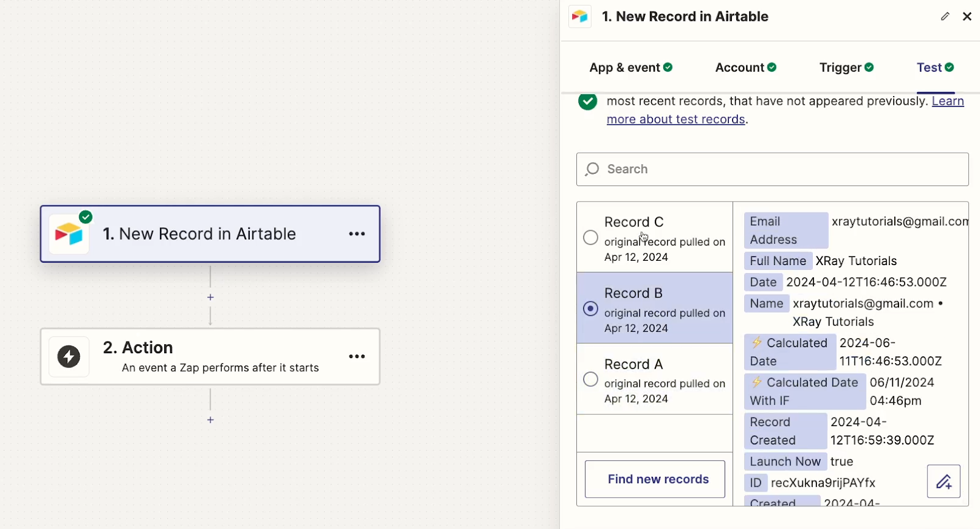Switch to the Trigger tab

click(846, 67)
